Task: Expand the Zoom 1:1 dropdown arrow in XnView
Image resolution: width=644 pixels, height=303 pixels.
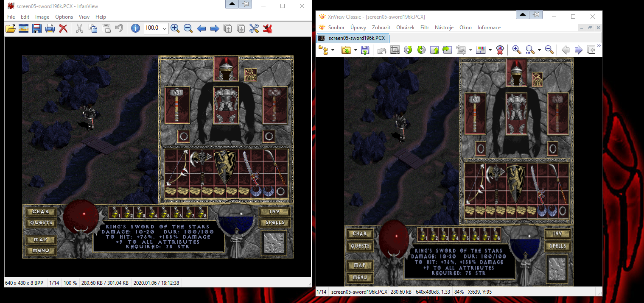Action: click(x=539, y=50)
